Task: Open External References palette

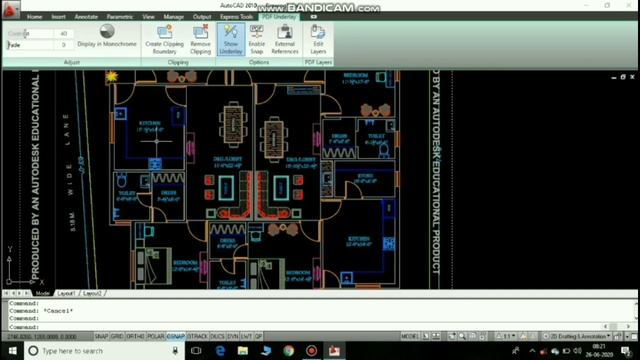Action: click(x=285, y=39)
